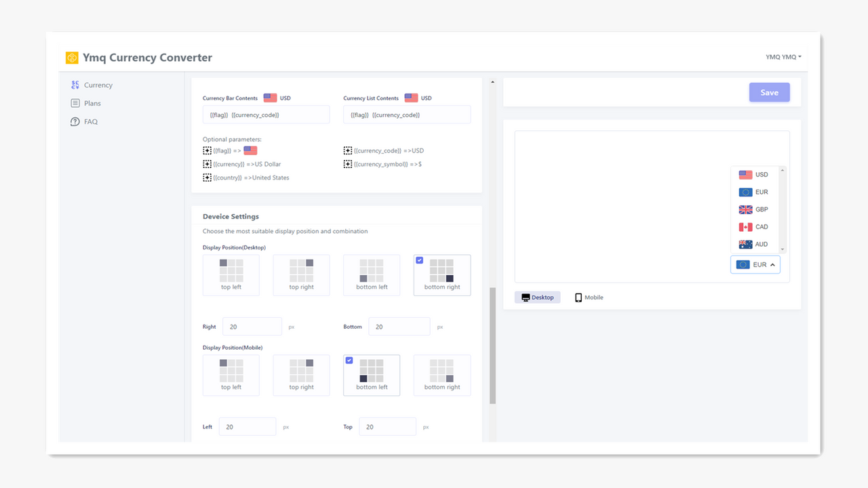Viewport: 868px width, 488px height.
Task: Edit the Bottom offset field
Action: tap(399, 327)
